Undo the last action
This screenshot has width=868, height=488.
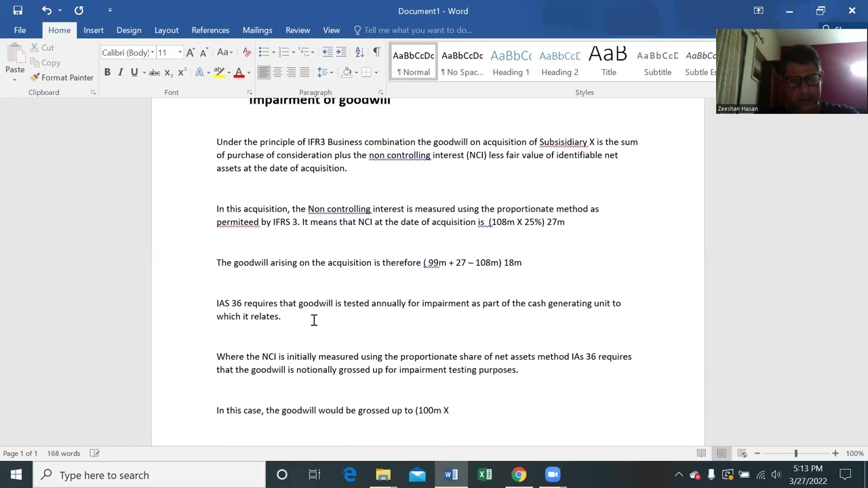[46, 10]
